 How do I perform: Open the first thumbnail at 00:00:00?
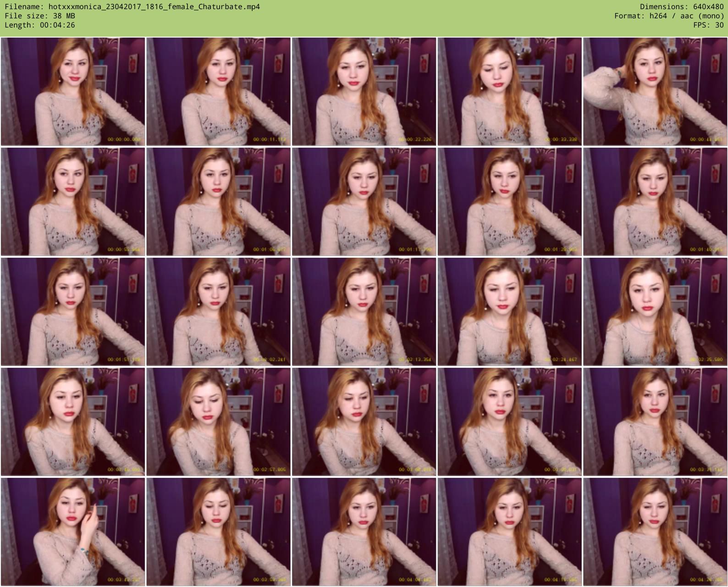pos(73,92)
